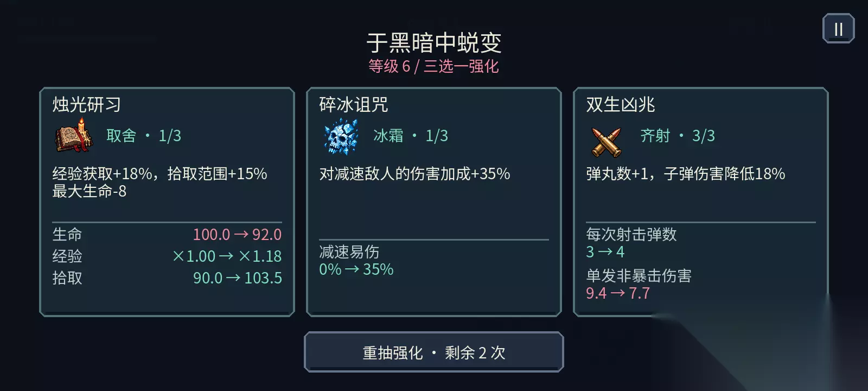Viewport: 868px width, 391px height.
Task: Click the 取舍 · 1/3 tag label
Action: (x=144, y=136)
